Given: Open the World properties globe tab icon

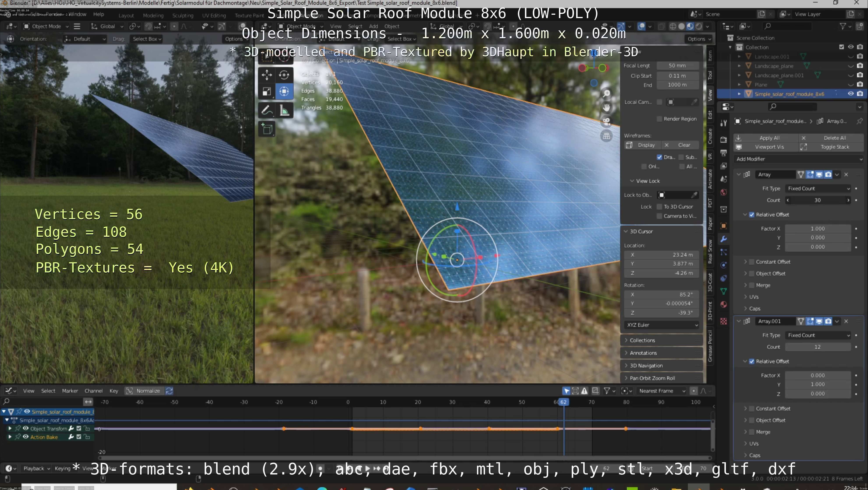Looking at the screenshot, I should click(724, 192).
